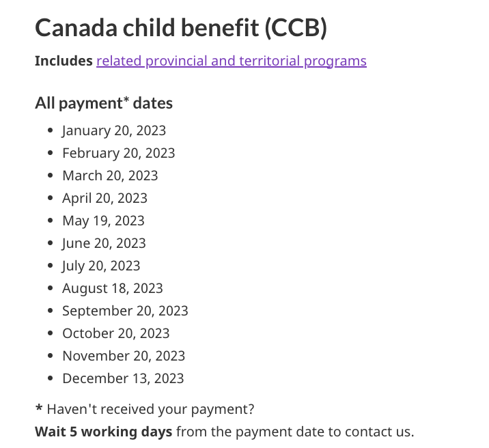The height and width of the screenshot is (448, 489).
Task: Select the February 20, 2023 date
Action: tap(119, 153)
